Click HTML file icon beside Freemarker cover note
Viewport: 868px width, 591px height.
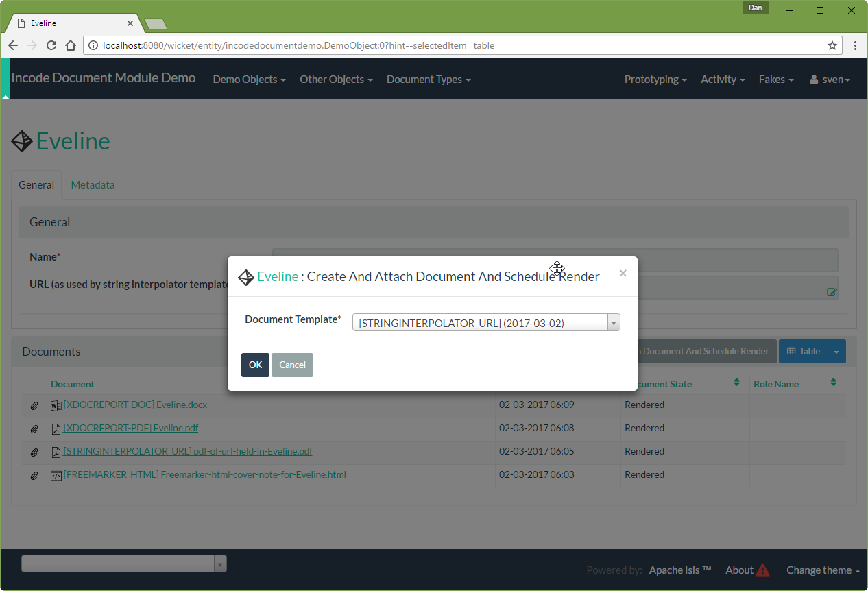pyautogui.click(x=56, y=475)
